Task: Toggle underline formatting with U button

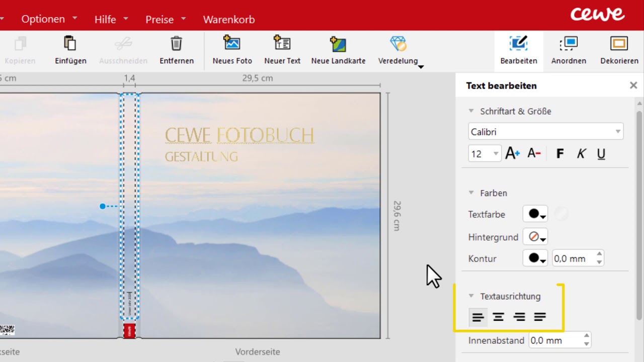Action: pos(601,154)
